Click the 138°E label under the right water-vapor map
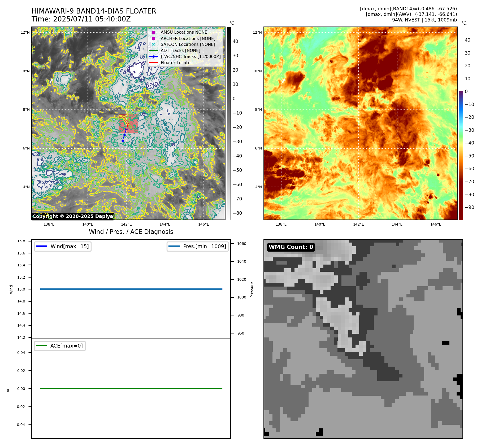481x448 pixels. click(x=281, y=224)
